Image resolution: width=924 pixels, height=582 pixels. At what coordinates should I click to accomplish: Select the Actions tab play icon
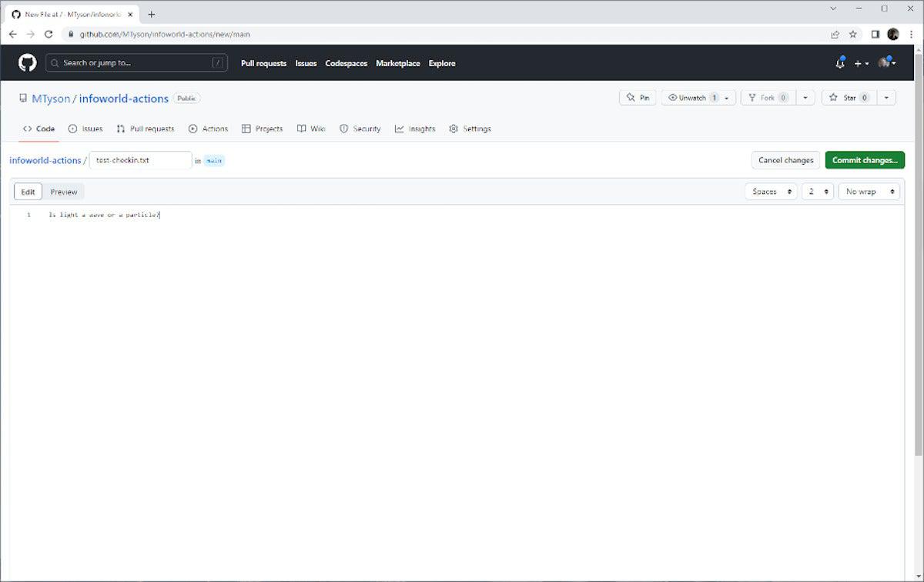tap(192, 129)
